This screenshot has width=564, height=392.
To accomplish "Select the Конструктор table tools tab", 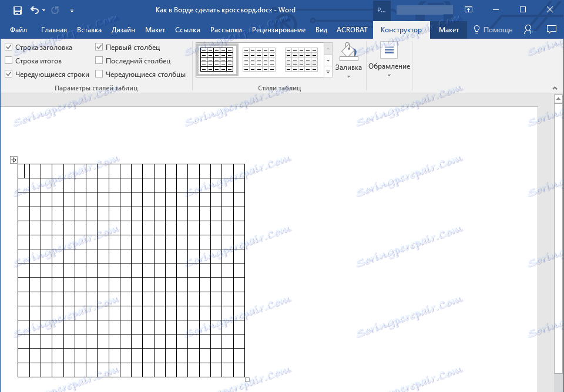I will (401, 30).
